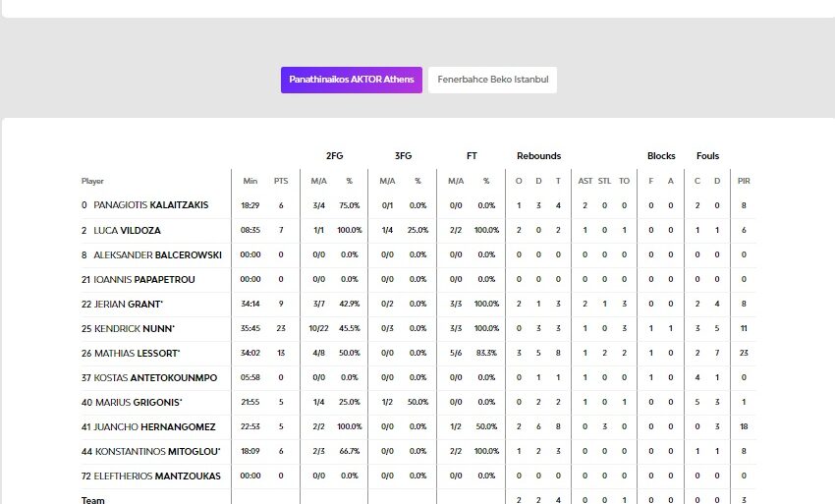
Task: Switch to the Fenerbahce Beko Istanbul tab
Action: pyautogui.click(x=492, y=80)
